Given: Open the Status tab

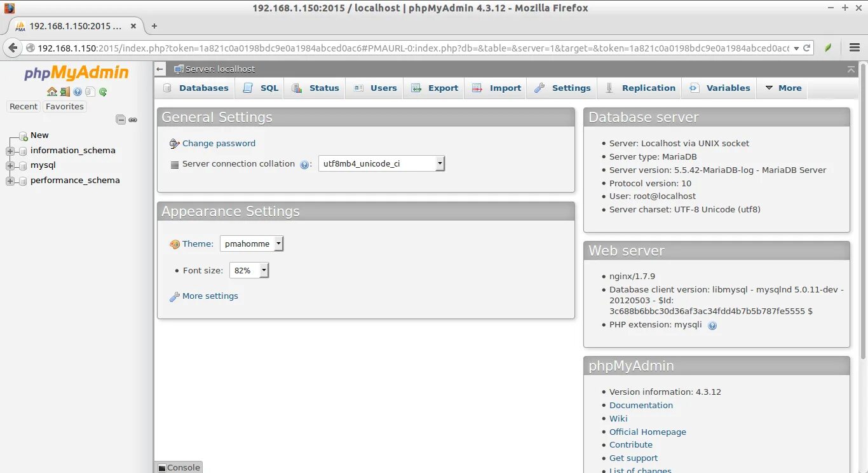Looking at the screenshot, I should pyautogui.click(x=316, y=88).
